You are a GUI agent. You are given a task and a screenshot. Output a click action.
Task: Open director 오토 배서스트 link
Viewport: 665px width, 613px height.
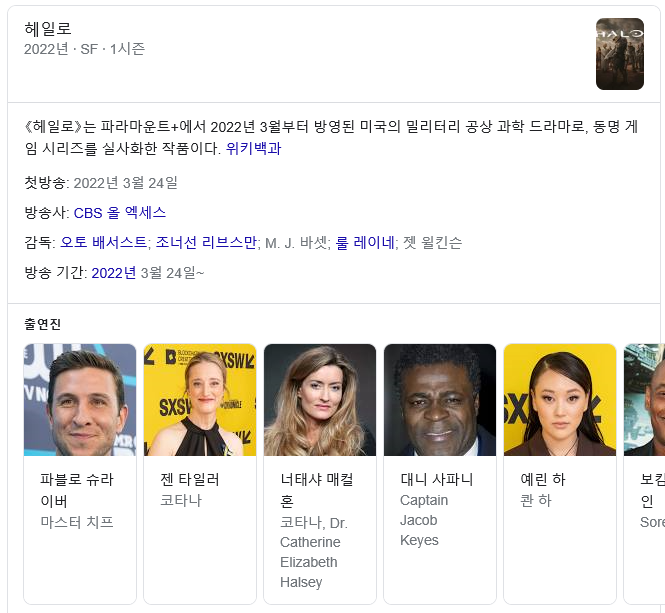(x=103, y=242)
